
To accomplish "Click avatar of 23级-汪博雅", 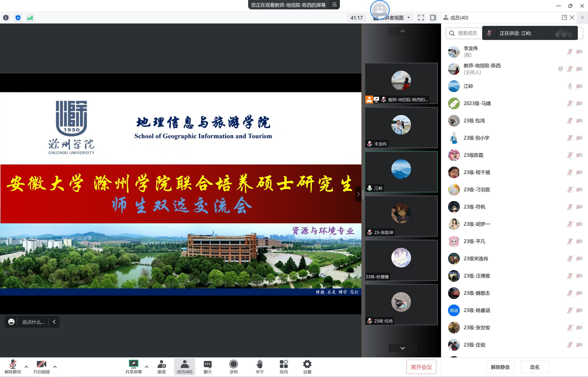I will 454,276.
